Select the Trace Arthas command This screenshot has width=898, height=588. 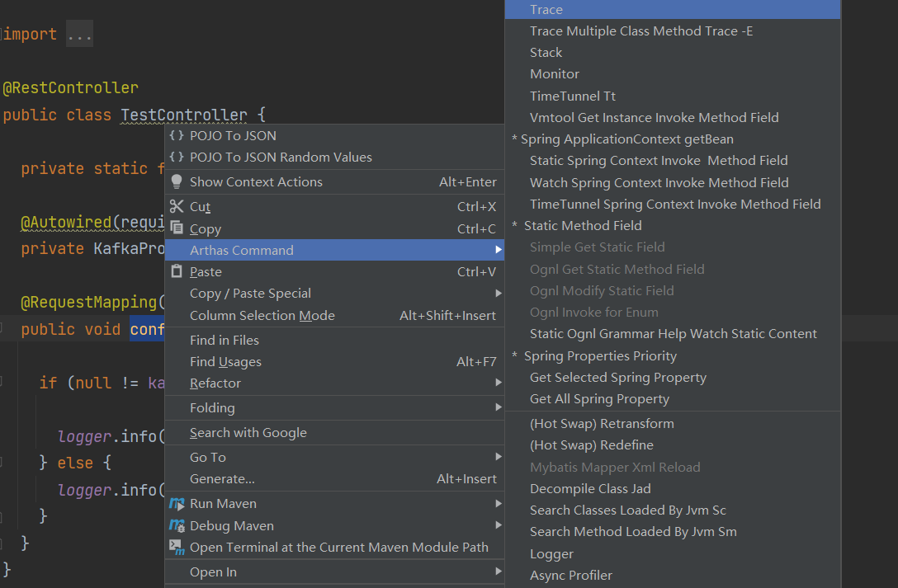[x=673, y=9]
